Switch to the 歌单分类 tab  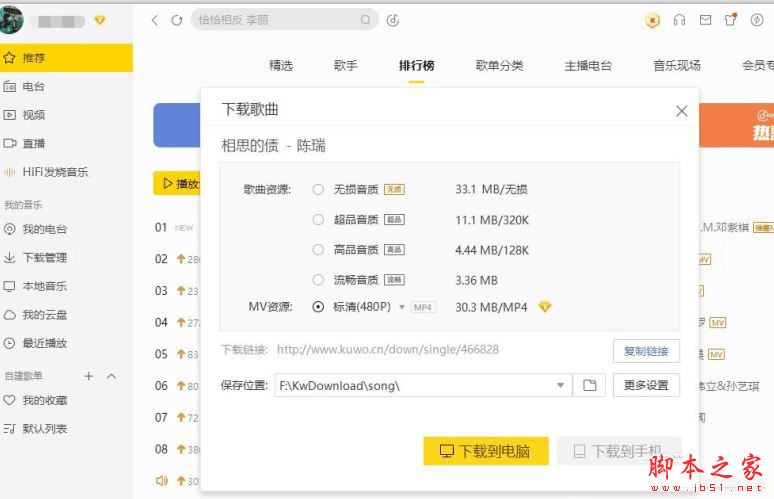pos(499,66)
